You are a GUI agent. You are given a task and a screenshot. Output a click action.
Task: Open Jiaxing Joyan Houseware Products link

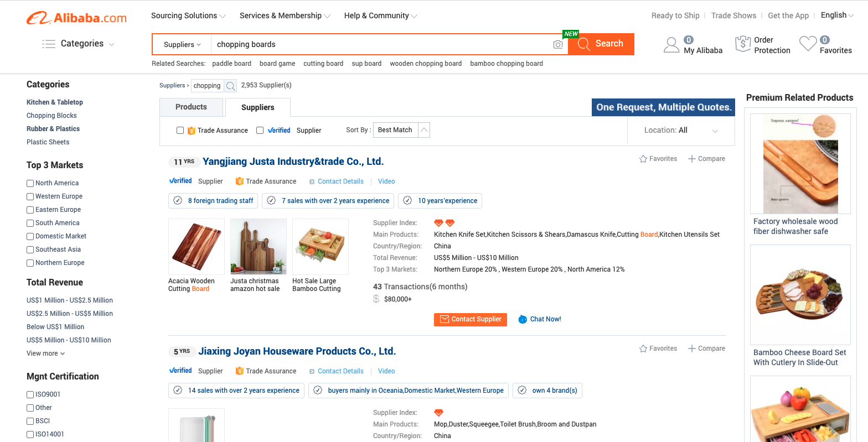297,351
